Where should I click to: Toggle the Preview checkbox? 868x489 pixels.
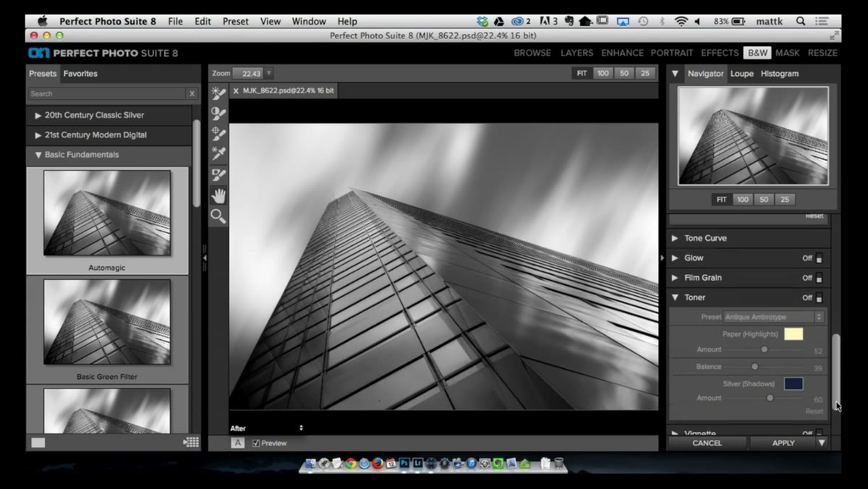[256, 443]
